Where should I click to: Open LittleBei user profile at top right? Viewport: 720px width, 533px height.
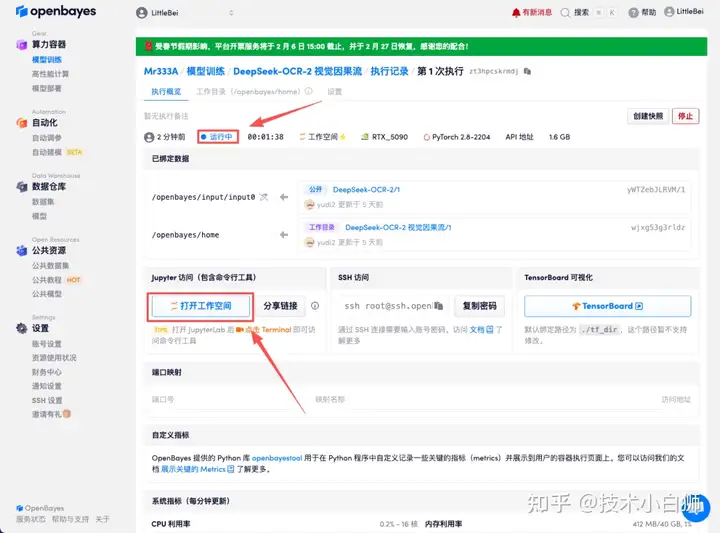(684, 11)
